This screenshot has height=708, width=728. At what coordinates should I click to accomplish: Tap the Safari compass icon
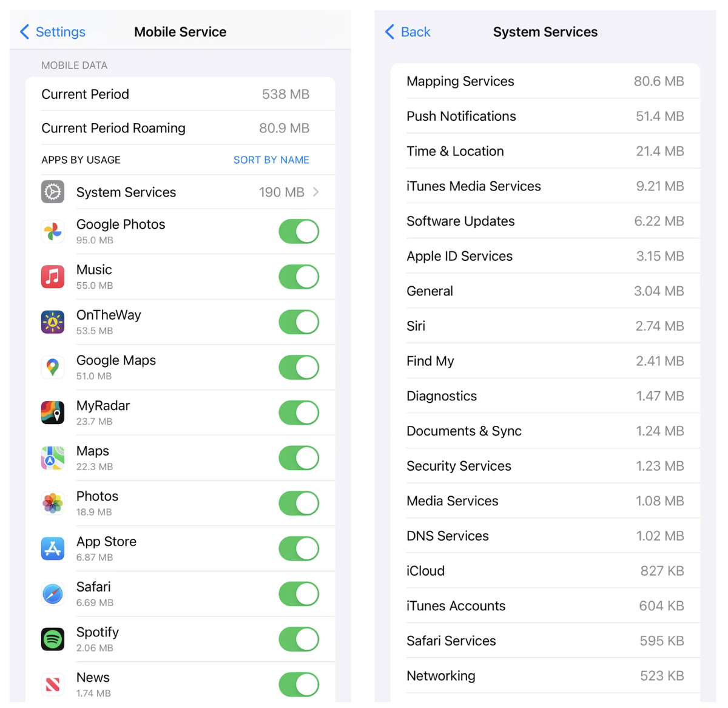53,594
